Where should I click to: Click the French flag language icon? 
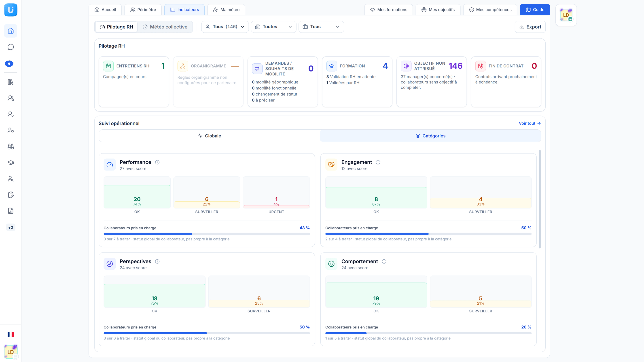click(x=11, y=335)
